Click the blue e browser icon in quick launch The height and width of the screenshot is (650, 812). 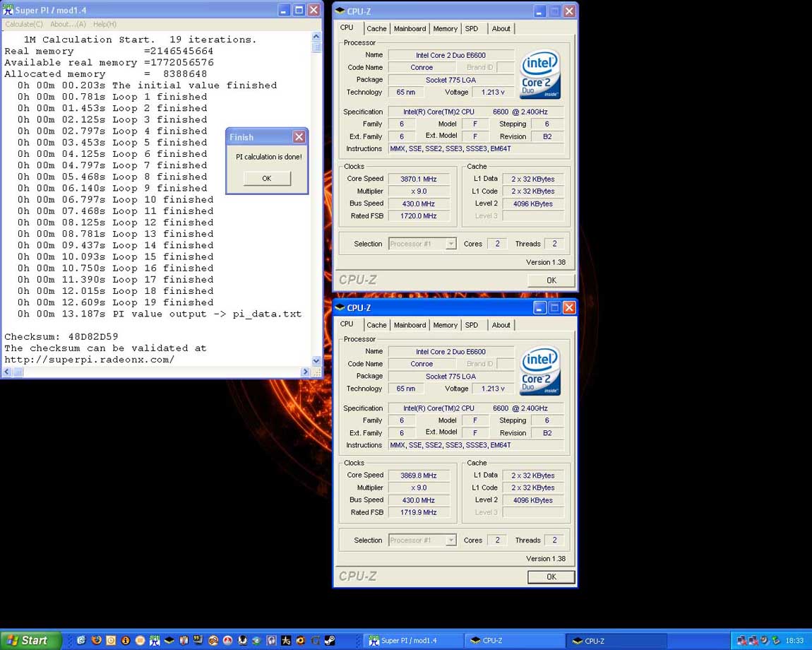pyautogui.click(x=81, y=640)
